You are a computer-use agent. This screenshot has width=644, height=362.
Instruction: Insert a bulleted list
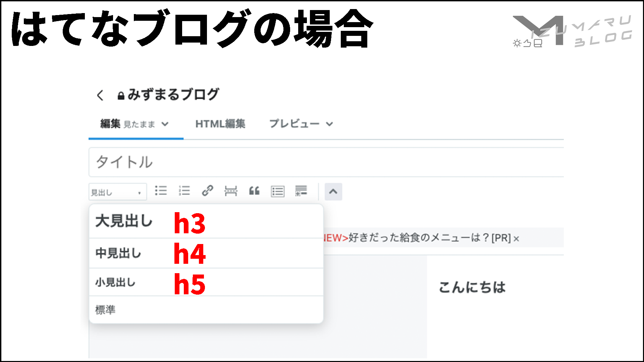tap(161, 191)
